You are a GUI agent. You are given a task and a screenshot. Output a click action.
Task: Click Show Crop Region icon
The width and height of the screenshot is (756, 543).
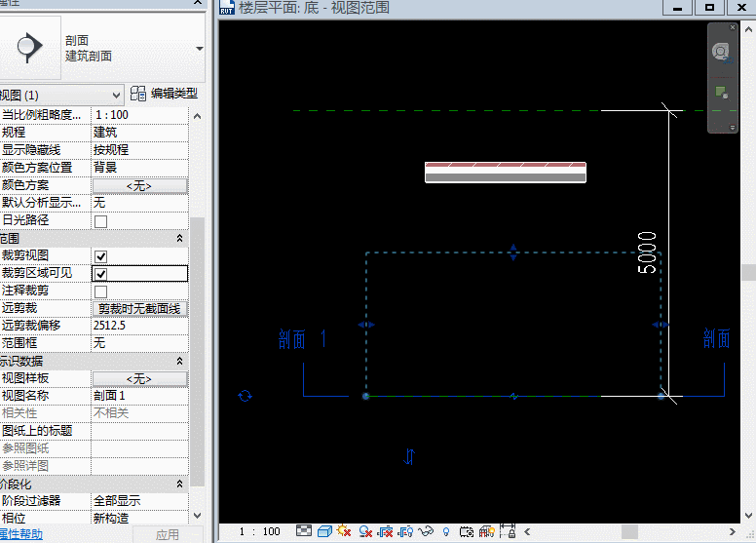coord(405,531)
